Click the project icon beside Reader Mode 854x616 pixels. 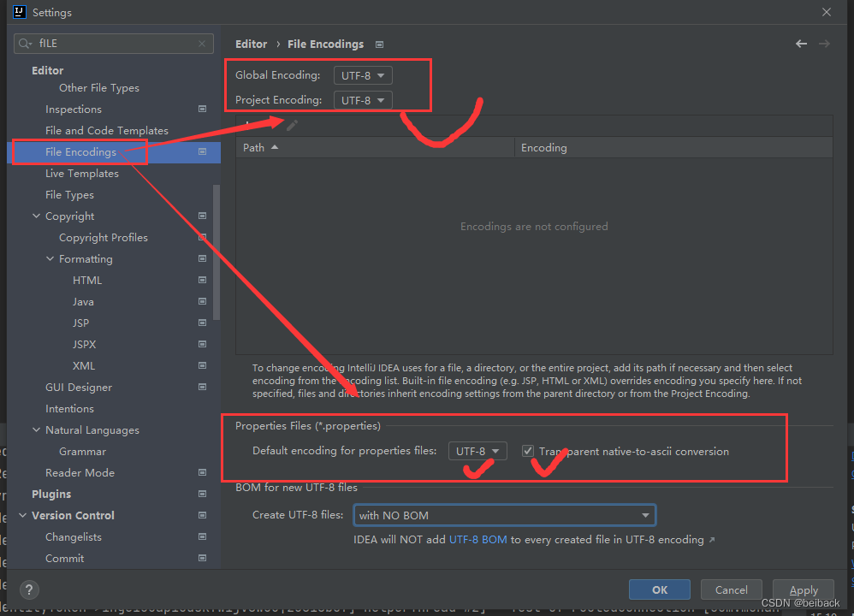click(x=202, y=473)
